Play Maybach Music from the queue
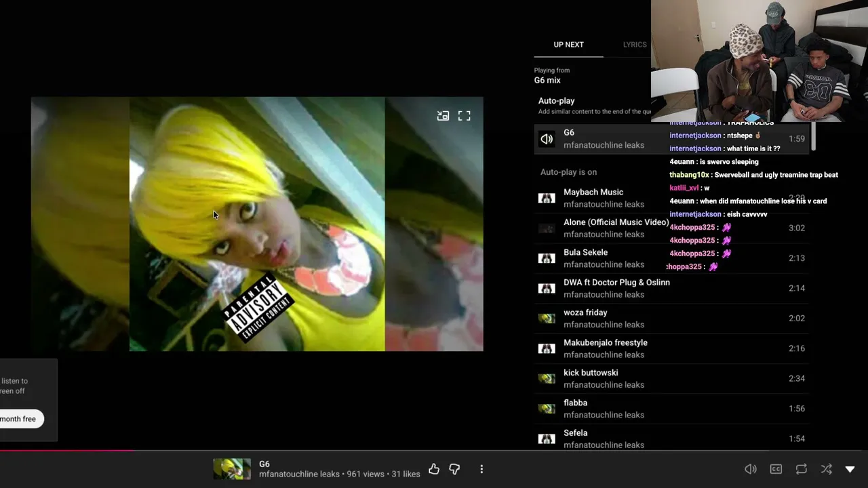Image resolution: width=868 pixels, height=488 pixels. 593,192
